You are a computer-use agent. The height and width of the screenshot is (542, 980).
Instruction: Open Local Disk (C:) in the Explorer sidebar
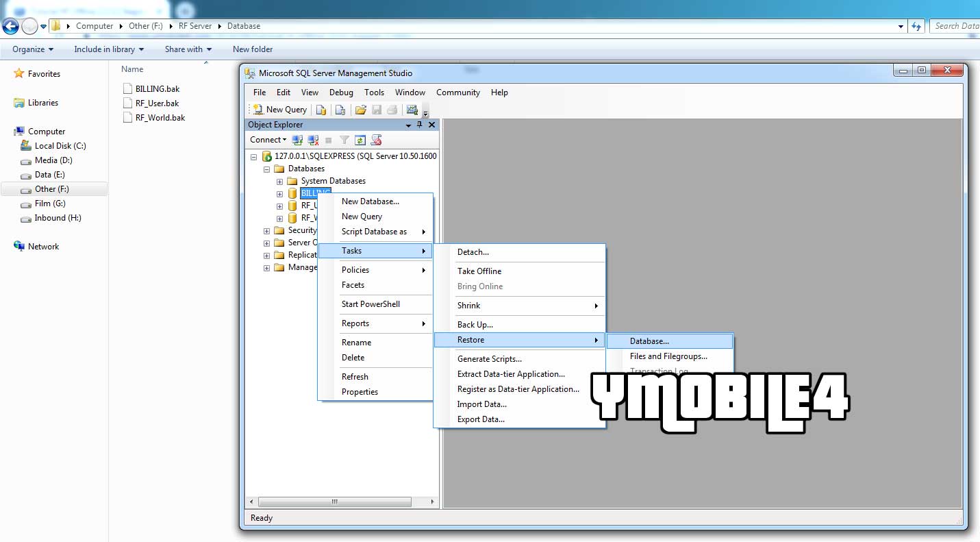(53, 146)
